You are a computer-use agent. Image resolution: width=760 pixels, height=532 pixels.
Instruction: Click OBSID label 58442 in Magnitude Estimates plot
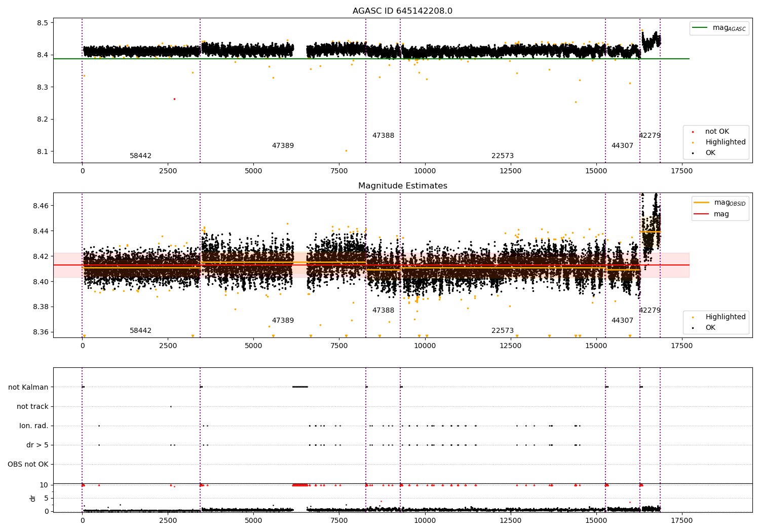click(x=140, y=331)
